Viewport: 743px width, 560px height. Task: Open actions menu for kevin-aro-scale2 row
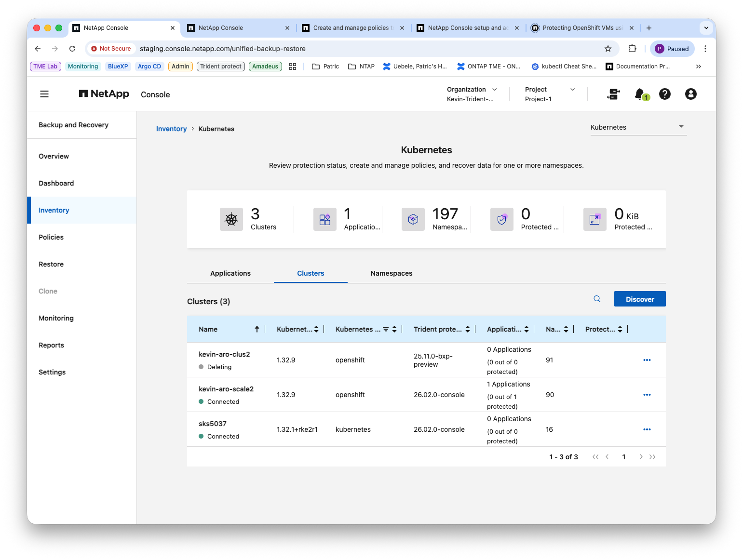647,395
